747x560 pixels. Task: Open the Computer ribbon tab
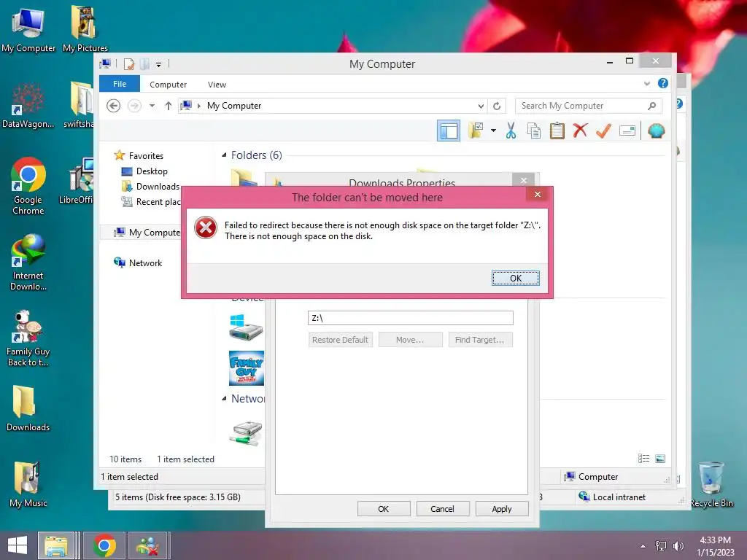pos(169,85)
